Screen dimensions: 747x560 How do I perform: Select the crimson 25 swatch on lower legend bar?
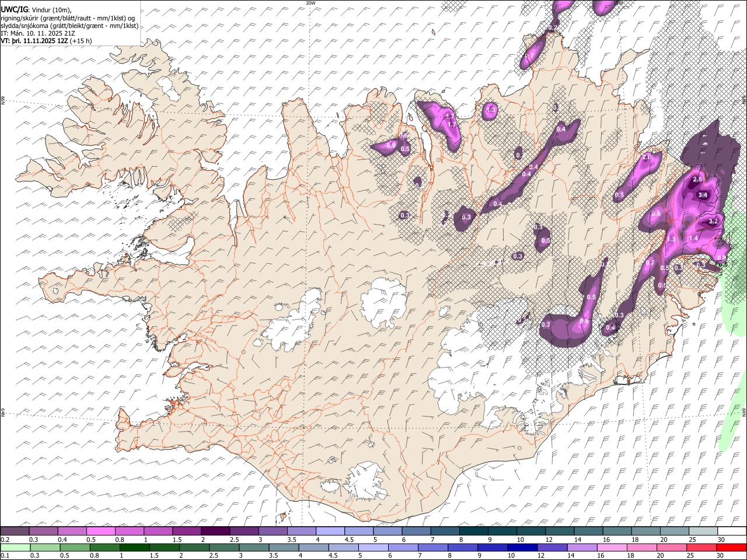coord(701,547)
